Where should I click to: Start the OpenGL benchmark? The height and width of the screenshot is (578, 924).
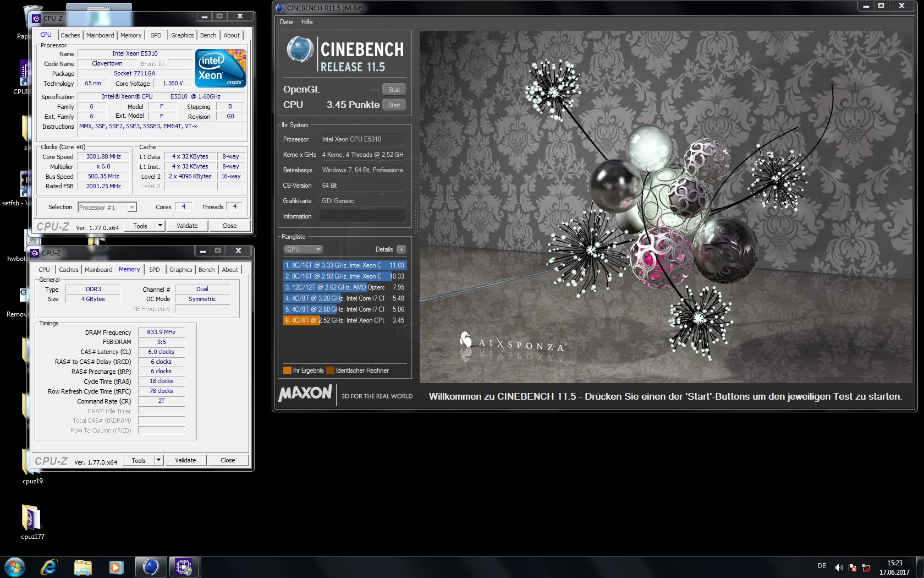pos(394,90)
